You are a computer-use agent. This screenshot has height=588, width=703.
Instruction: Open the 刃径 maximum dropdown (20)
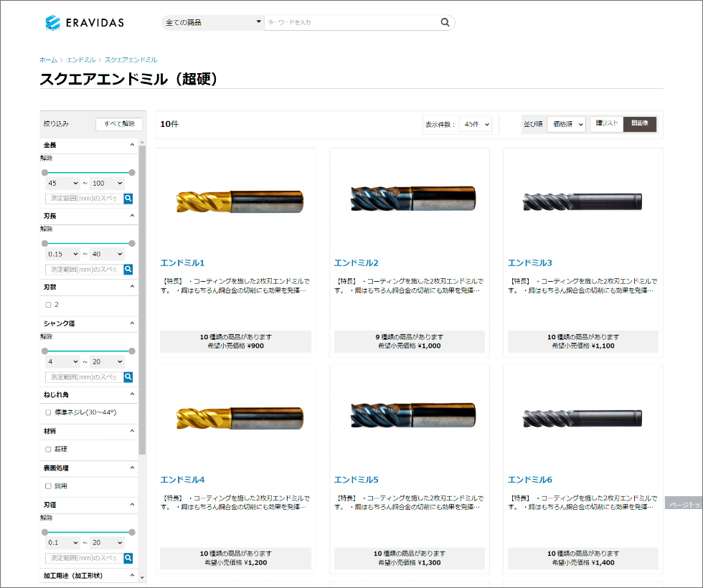tap(107, 543)
